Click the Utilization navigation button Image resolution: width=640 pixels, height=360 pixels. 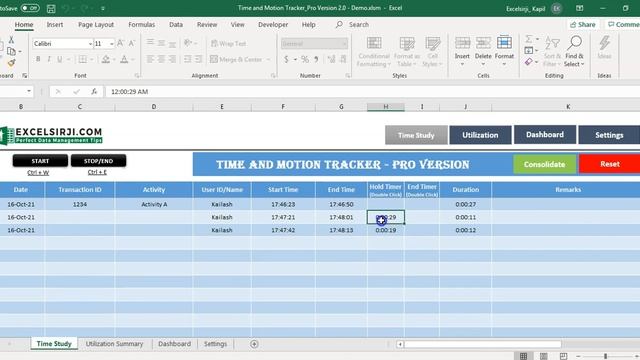click(x=480, y=135)
